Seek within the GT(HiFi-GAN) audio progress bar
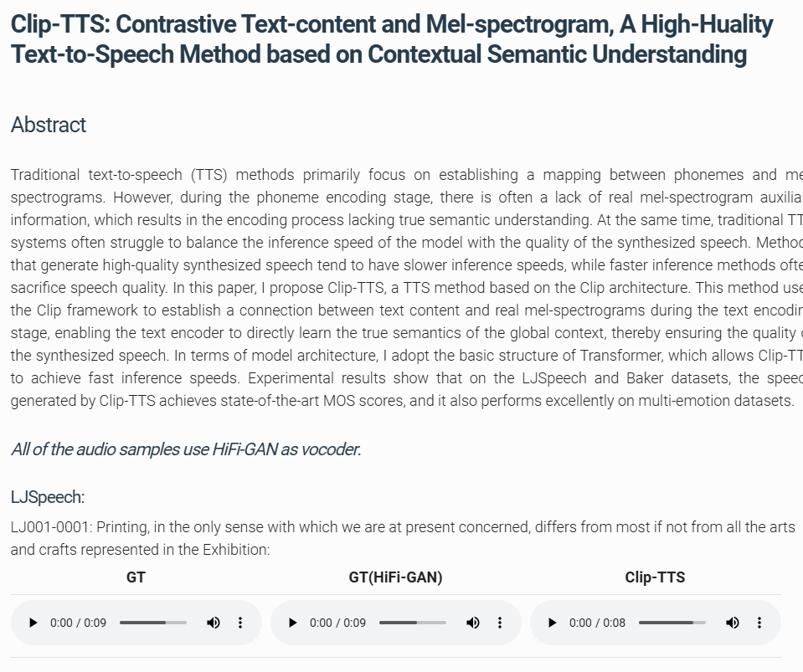This screenshot has height=672, width=803. click(x=413, y=623)
